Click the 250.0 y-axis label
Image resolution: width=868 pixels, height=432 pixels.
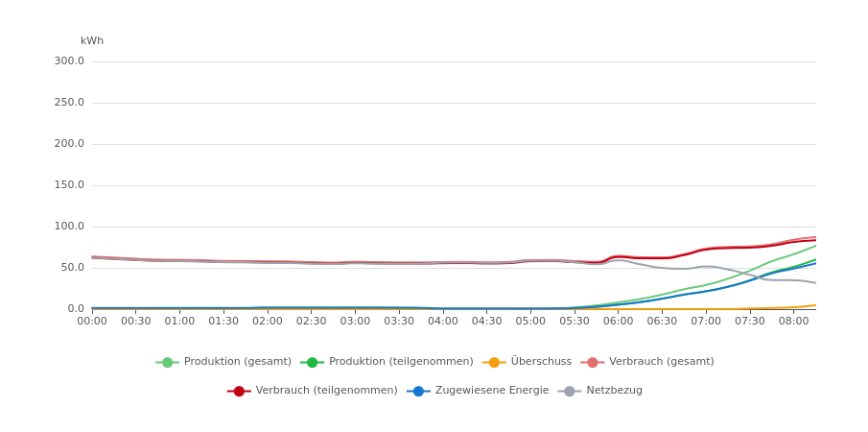69,103
